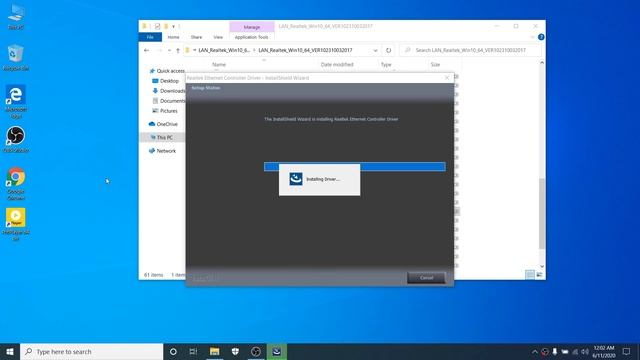Image resolution: width=640 pixels, height=360 pixels.
Task: Open the Recycle Bin desktop icon
Action: tap(16, 58)
